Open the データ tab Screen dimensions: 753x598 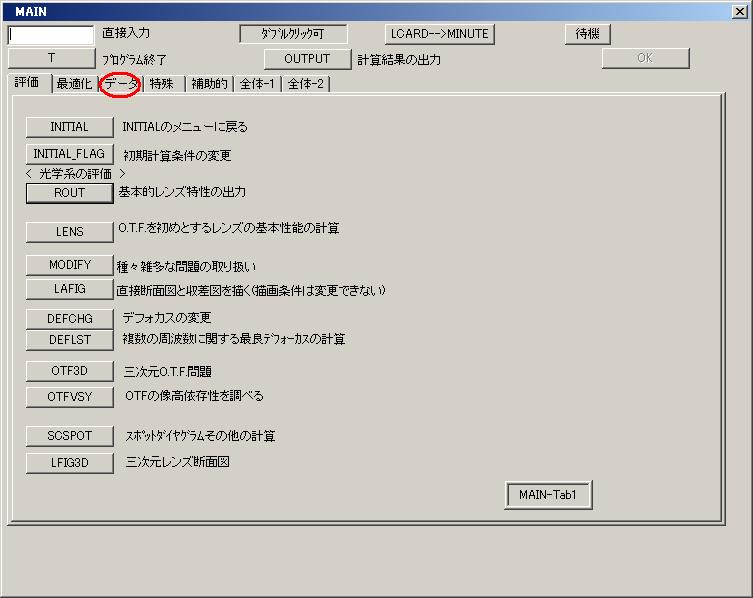[x=121, y=84]
